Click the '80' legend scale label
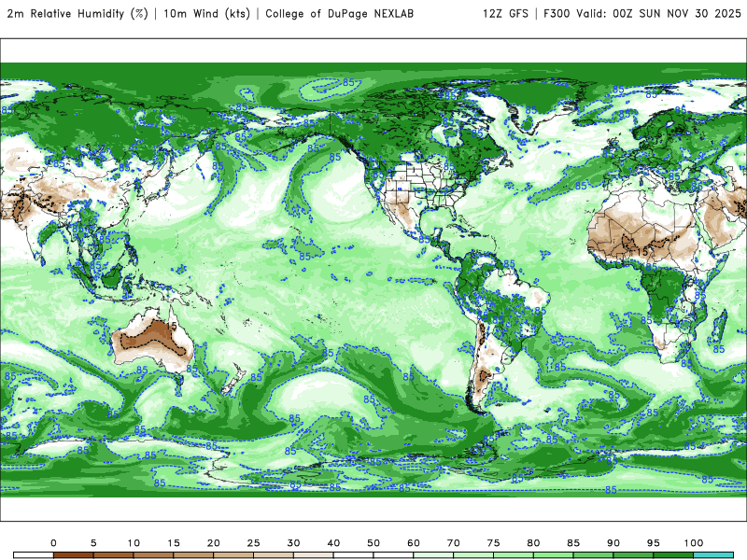This screenshot has width=747, height=560. click(x=533, y=543)
